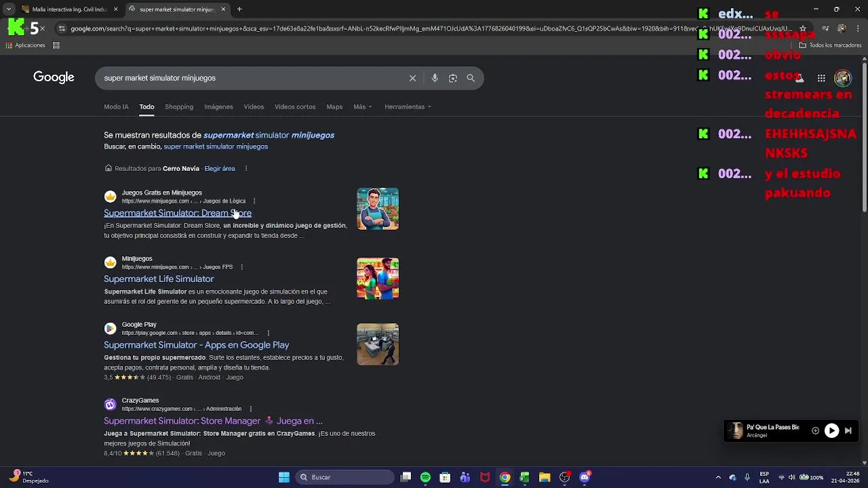
Task: Close the super market simulator tab
Action: (223, 9)
